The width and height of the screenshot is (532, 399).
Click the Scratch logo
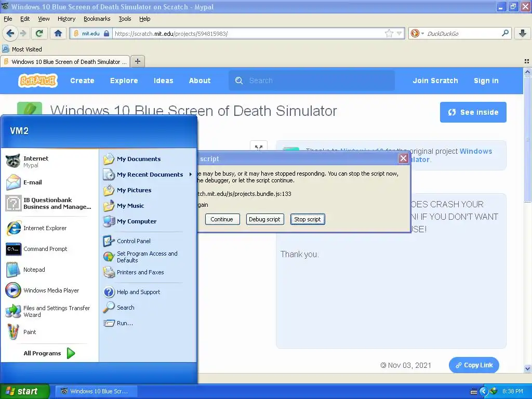pyautogui.click(x=38, y=81)
